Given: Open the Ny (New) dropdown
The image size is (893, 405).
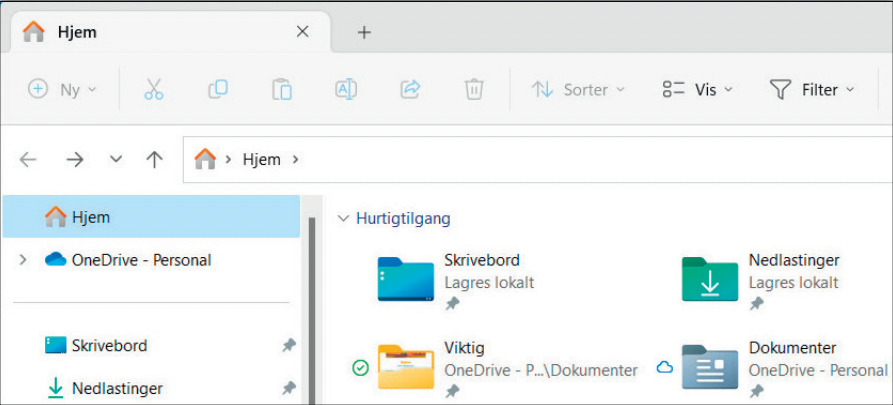Looking at the screenshot, I should [x=63, y=89].
